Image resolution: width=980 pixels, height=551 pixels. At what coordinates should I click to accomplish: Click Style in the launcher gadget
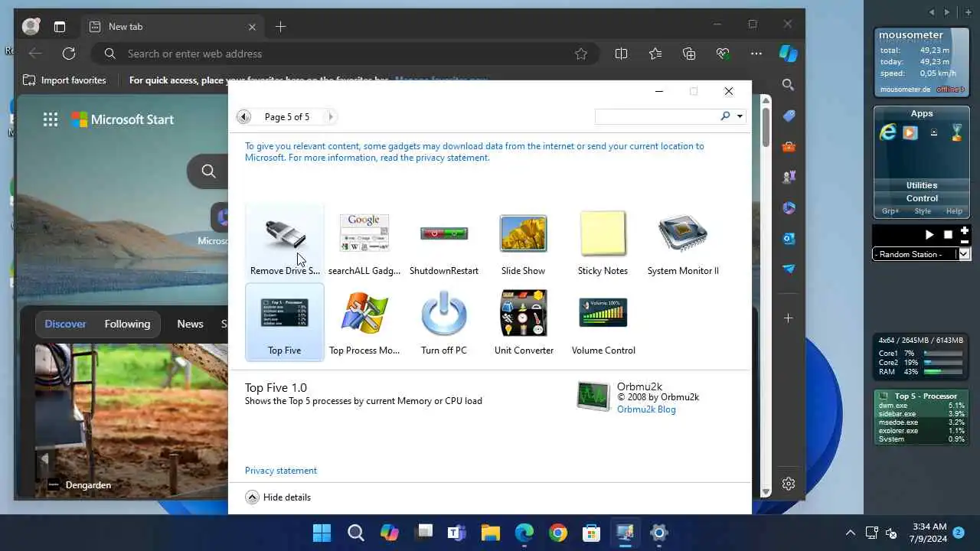923,211
